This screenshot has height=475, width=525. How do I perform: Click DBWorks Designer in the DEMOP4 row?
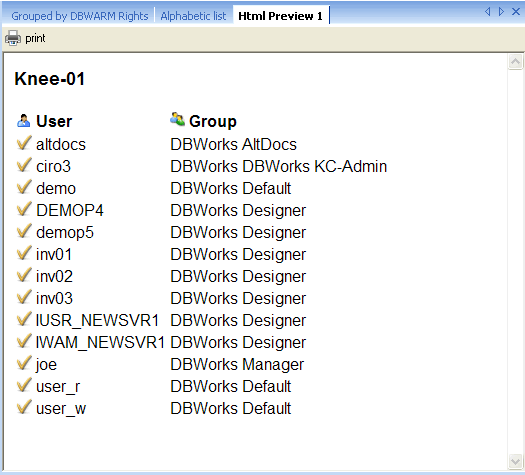coord(238,211)
